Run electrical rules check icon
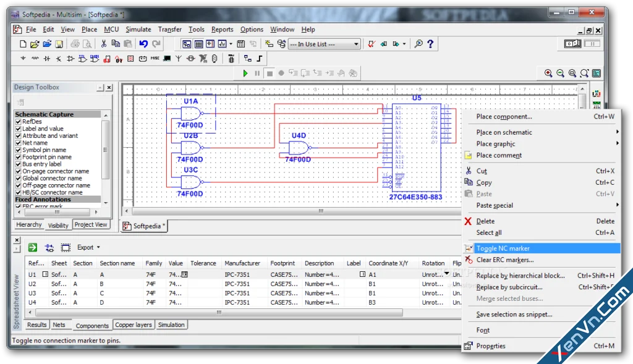 [372, 44]
